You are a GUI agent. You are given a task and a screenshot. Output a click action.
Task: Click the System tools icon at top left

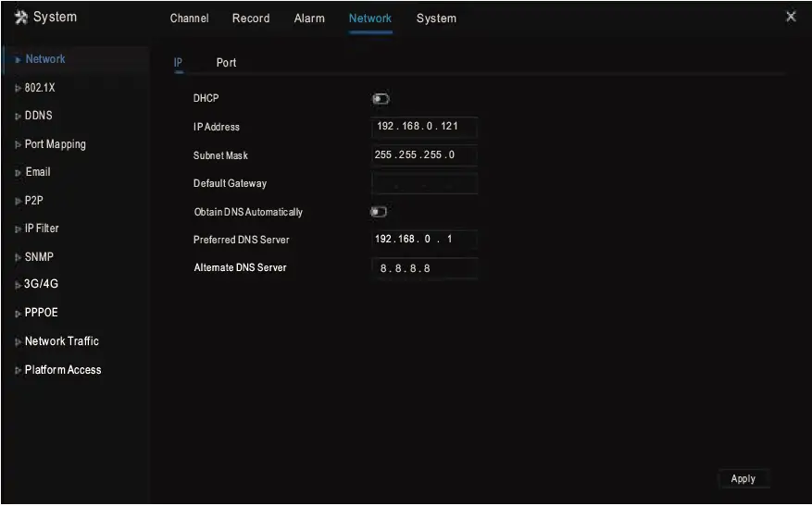(21, 17)
